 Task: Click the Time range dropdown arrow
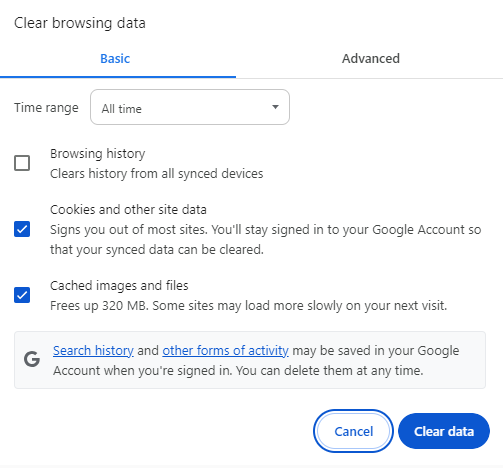tap(275, 107)
